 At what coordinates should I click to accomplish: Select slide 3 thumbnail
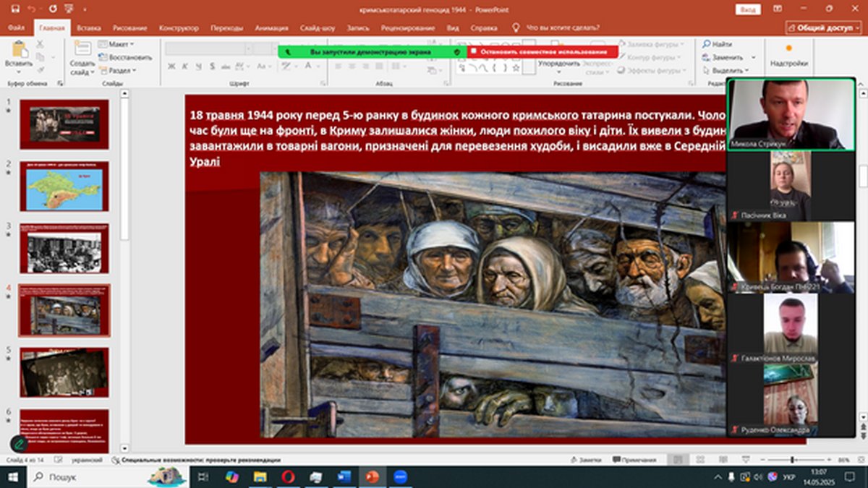pos(64,248)
